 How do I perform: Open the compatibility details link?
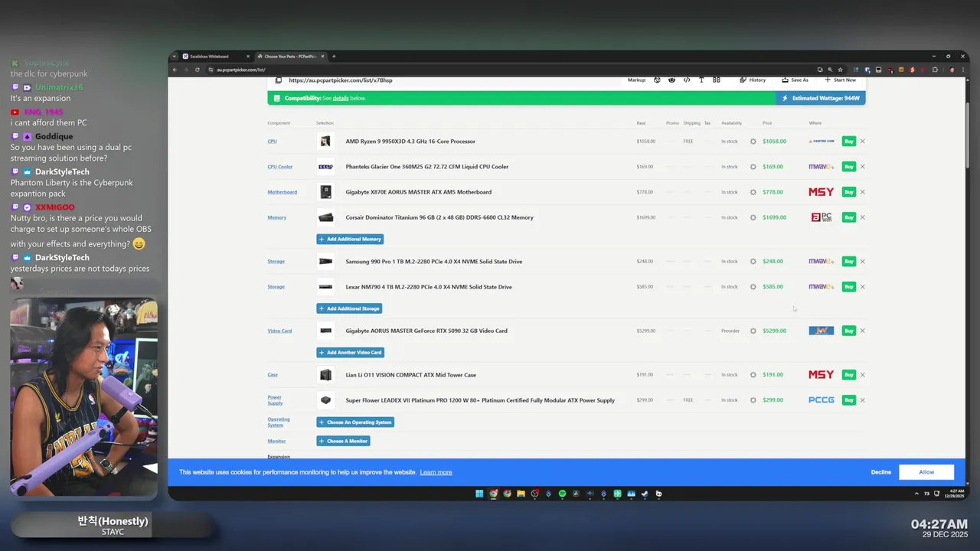pos(340,99)
